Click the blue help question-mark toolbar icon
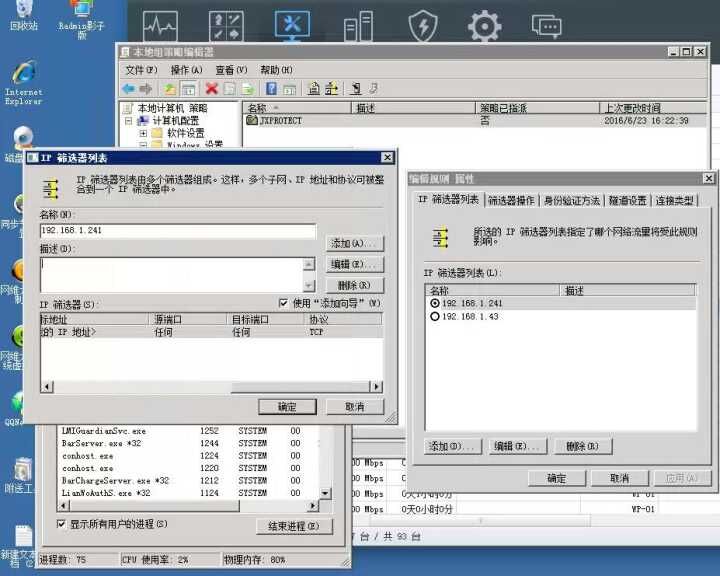The height and width of the screenshot is (576, 720). point(271,89)
